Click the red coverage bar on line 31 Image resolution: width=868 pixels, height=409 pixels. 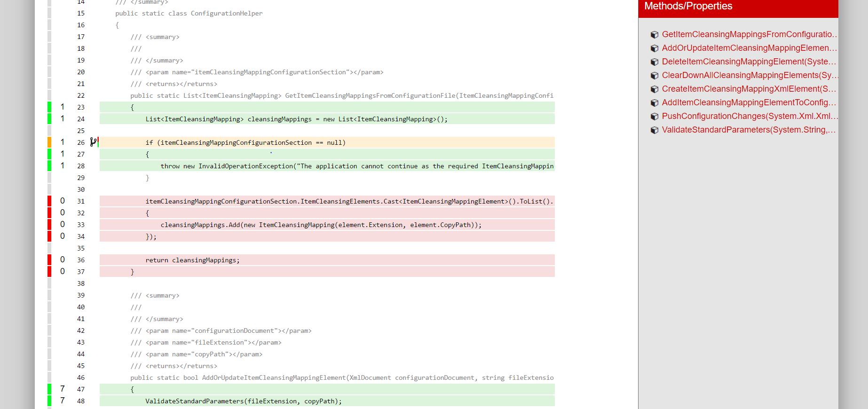(49, 201)
